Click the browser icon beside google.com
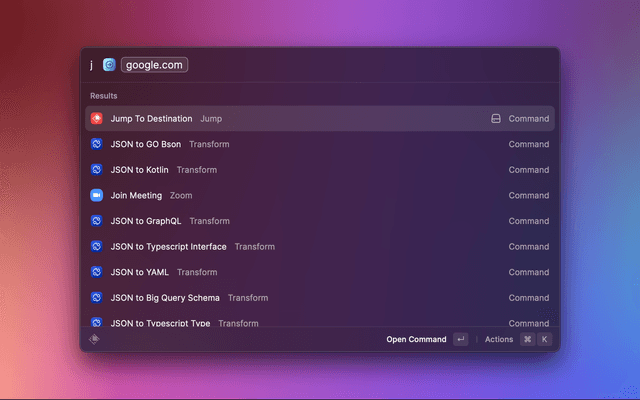The width and height of the screenshot is (640, 400). coord(109,65)
